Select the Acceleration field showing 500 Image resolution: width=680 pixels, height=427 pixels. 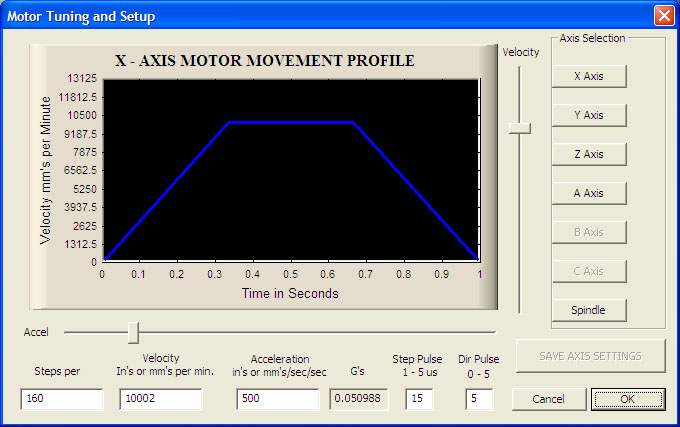[278, 399]
